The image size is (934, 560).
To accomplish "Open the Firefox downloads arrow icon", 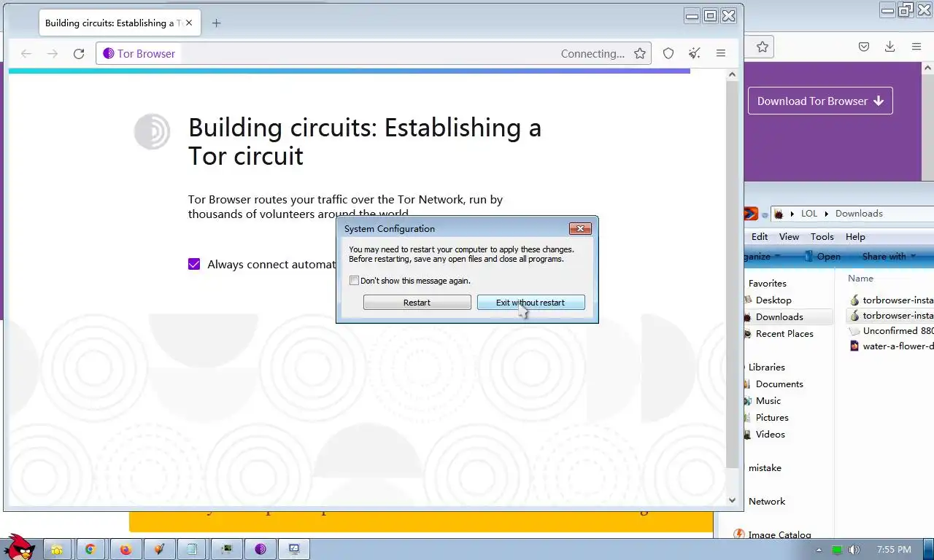I will (889, 47).
